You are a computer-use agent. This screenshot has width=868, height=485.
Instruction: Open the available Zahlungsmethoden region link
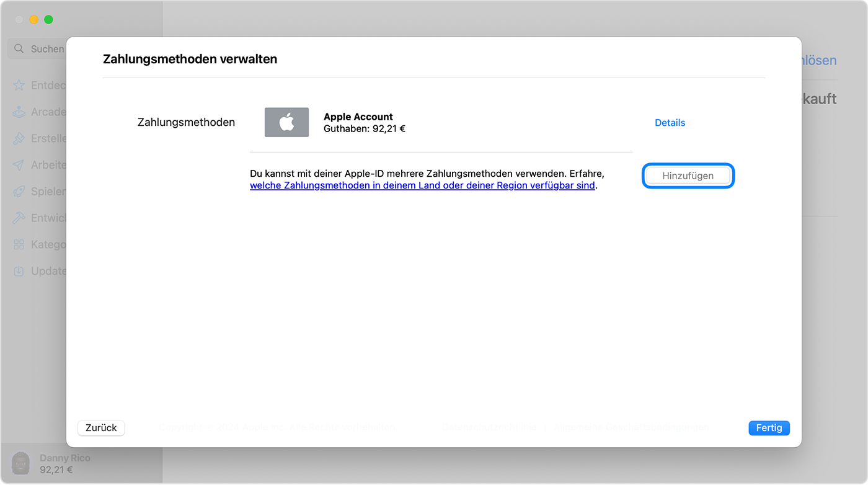click(422, 185)
